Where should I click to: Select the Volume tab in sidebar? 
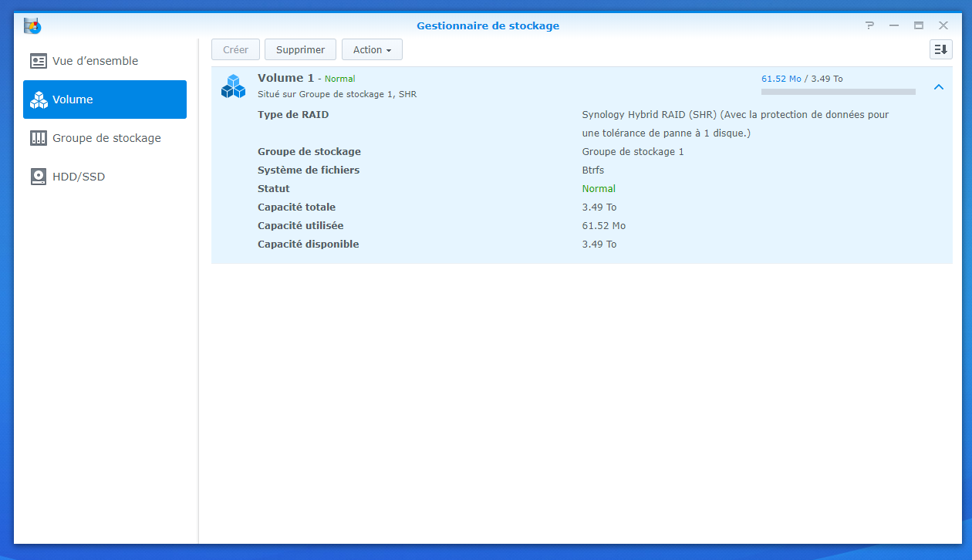coord(105,100)
